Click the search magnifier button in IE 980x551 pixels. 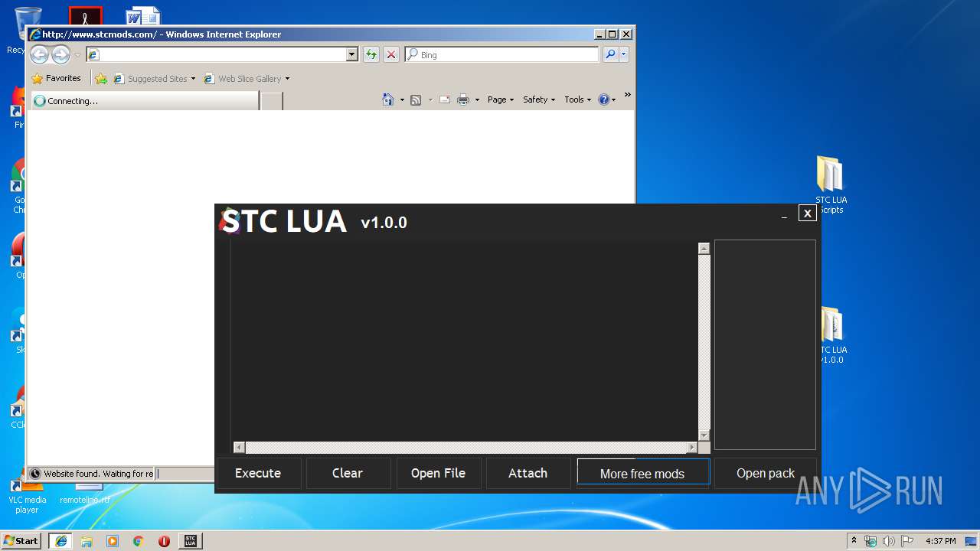click(610, 54)
